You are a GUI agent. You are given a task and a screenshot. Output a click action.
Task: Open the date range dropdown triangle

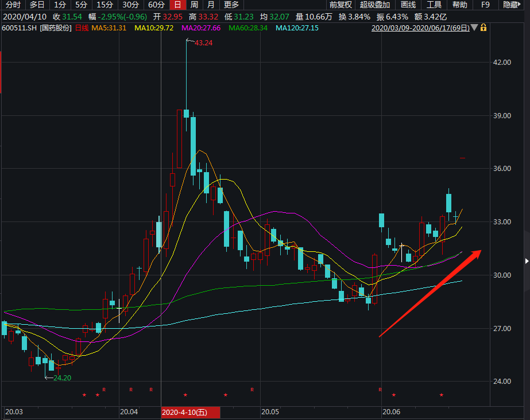click(x=474, y=28)
